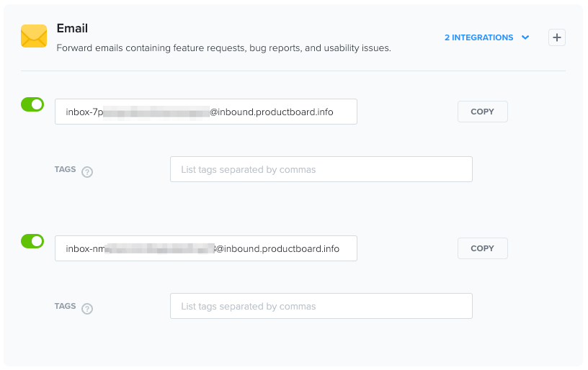This screenshot has width=588, height=370.
Task: Click the domain text in first address
Action: 272,112
